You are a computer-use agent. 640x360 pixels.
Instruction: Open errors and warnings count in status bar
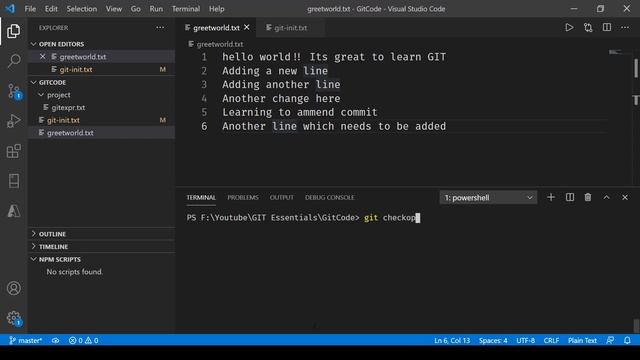83,340
